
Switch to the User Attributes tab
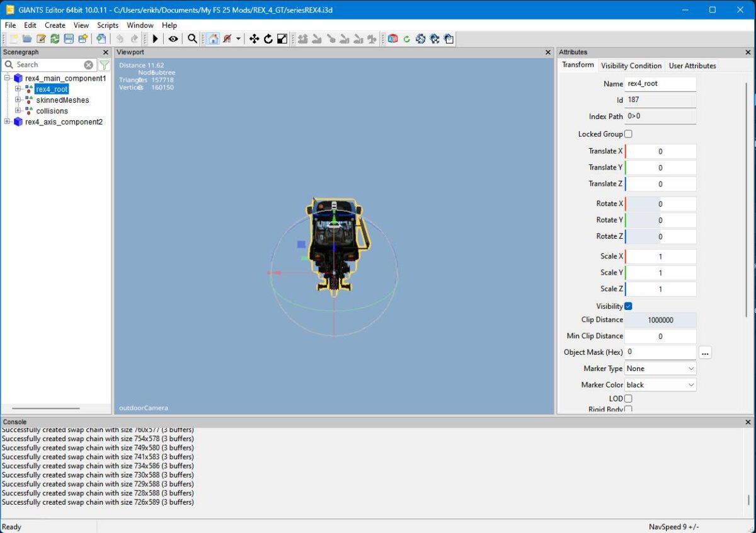(x=692, y=66)
